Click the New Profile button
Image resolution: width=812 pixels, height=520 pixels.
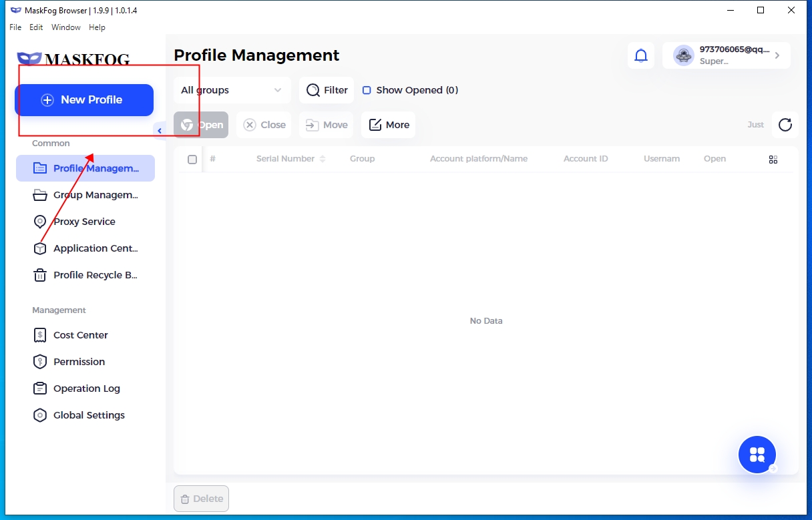[84, 100]
